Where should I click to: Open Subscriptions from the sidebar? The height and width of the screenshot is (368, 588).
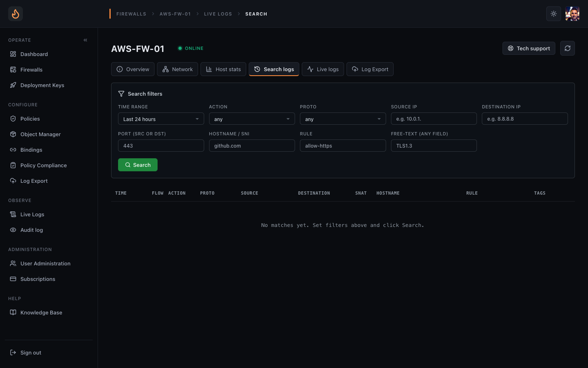click(49, 279)
